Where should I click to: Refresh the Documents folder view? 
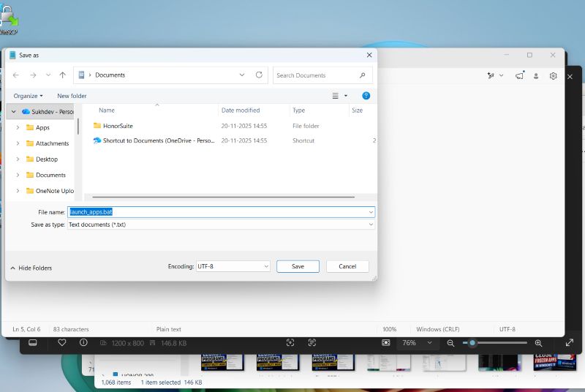(259, 75)
